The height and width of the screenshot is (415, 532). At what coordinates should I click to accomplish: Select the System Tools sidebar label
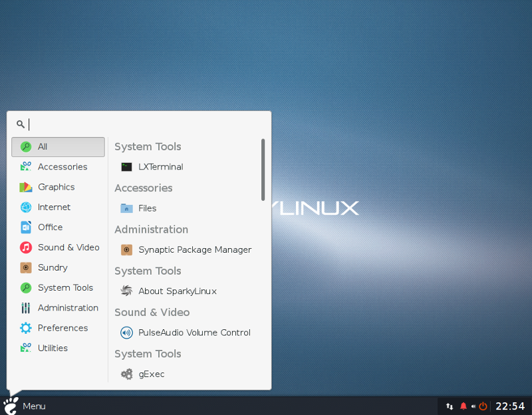click(x=65, y=288)
